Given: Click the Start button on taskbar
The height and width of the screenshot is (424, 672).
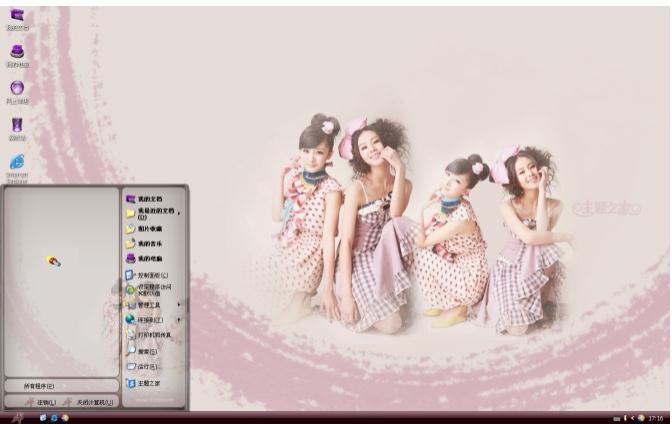Looking at the screenshot, I should [x=18, y=418].
